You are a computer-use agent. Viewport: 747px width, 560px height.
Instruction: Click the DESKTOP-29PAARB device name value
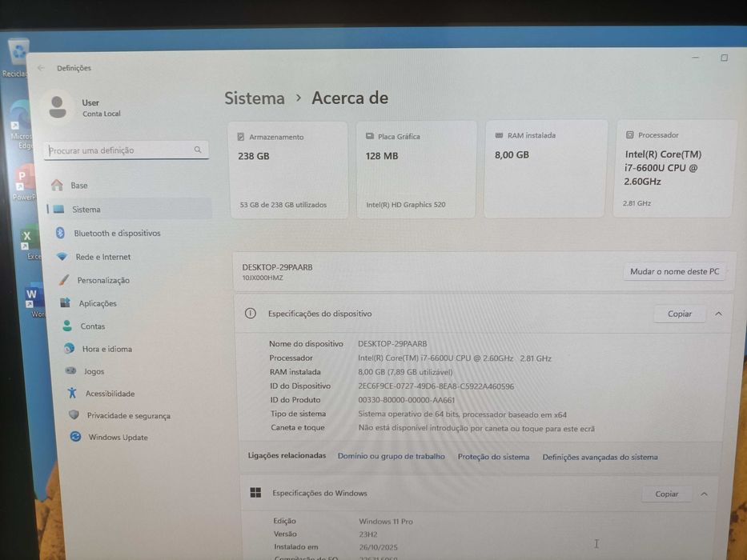pos(392,343)
